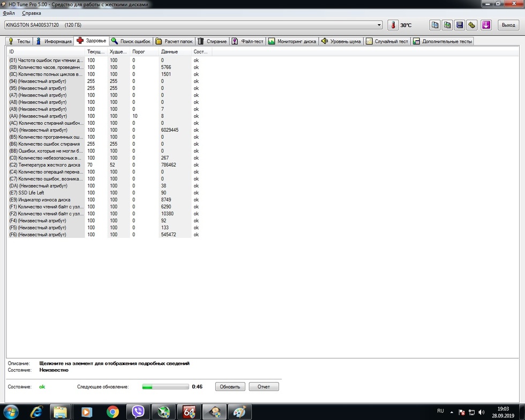Image resolution: width=525 pixels, height=420 pixels.
Task: Launch Google Chrome from the taskbar
Action: (112, 411)
